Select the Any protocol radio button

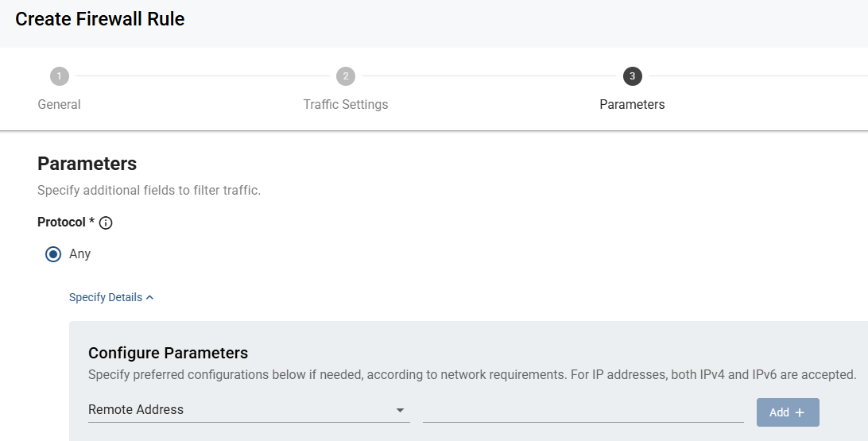pyautogui.click(x=53, y=254)
